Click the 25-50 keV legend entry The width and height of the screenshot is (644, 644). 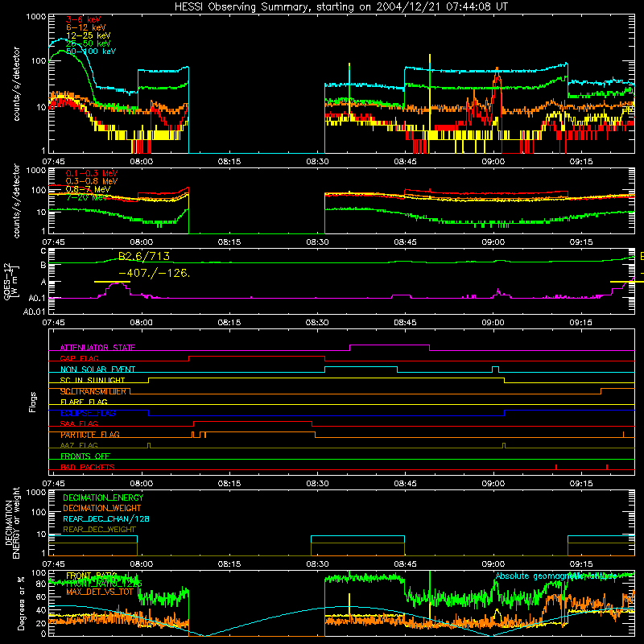(x=88, y=43)
